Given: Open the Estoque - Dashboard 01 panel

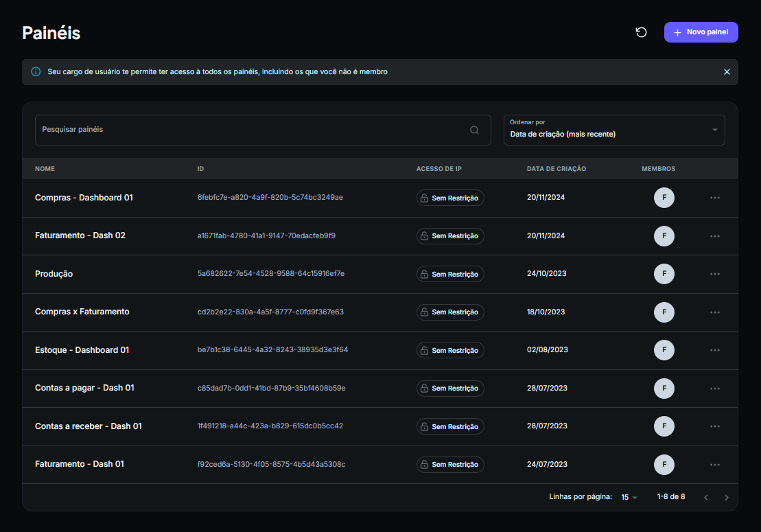Looking at the screenshot, I should [82, 350].
